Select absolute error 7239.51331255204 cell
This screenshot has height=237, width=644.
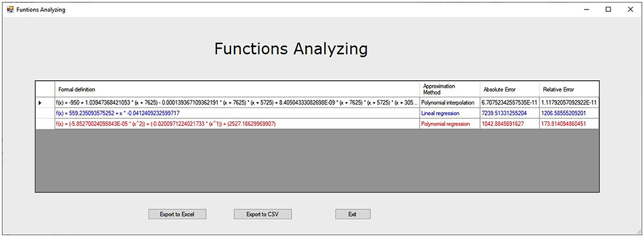[509, 113]
